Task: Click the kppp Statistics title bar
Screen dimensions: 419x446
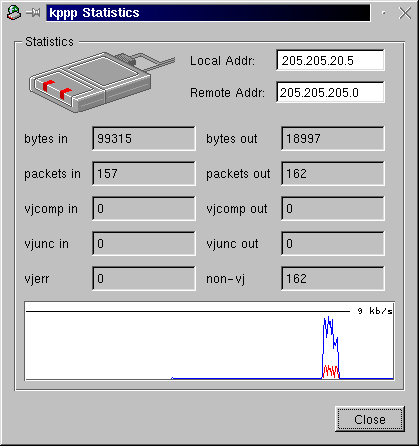Action: tap(208, 13)
